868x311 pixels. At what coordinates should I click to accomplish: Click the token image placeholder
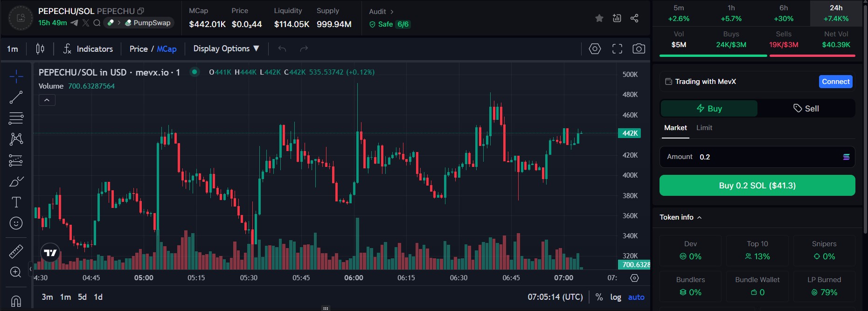click(x=21, y=18)
